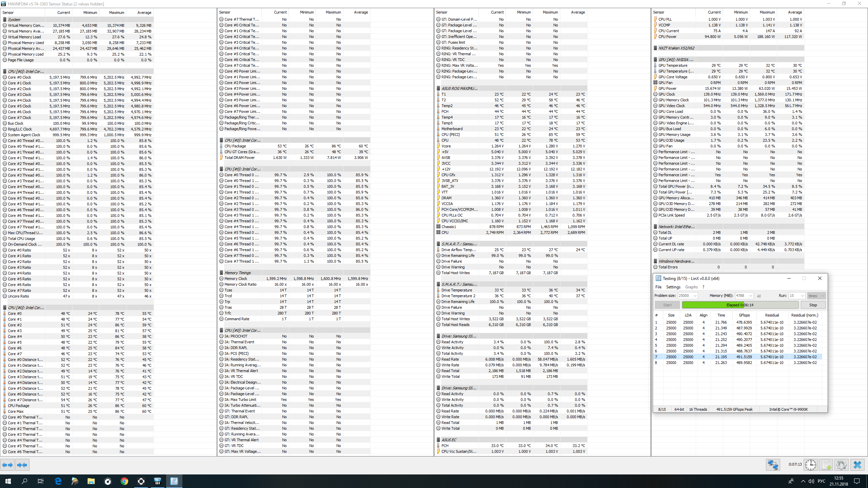Open File Explorer from the taskbar
The image size is (868, 488).
click(91, 481)
